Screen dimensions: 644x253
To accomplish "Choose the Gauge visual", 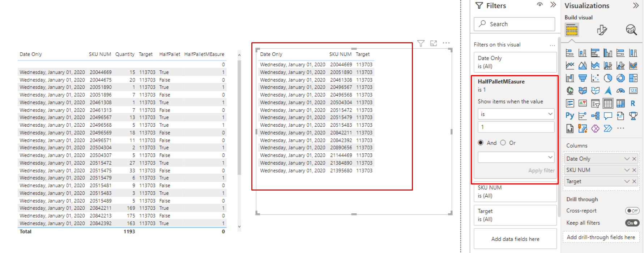I will (x=620, y=91).
